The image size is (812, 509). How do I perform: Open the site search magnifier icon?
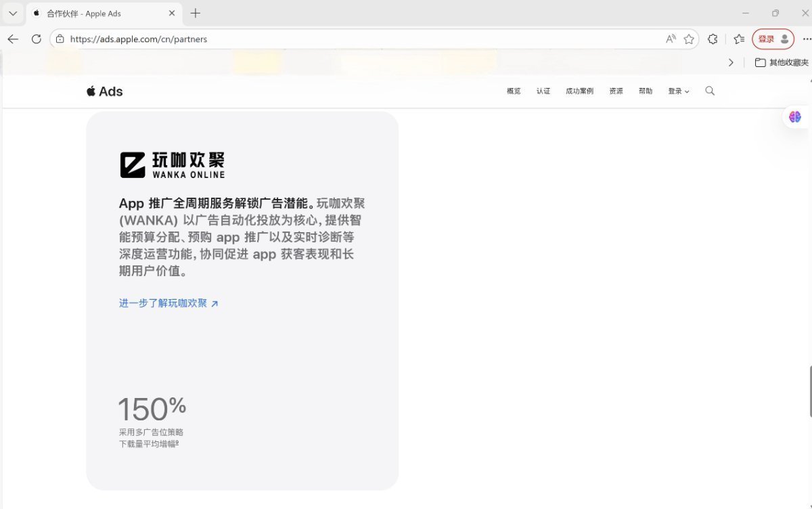tap(710, 91)
